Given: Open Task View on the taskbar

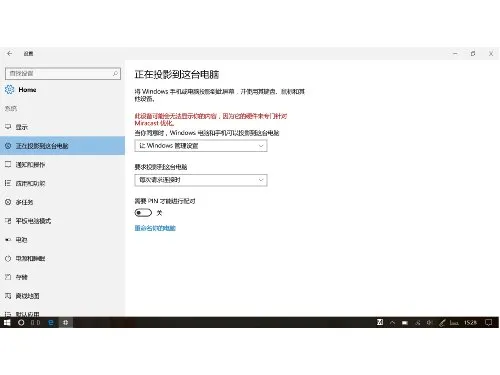Looking at the screenshot, I should 35,322.
